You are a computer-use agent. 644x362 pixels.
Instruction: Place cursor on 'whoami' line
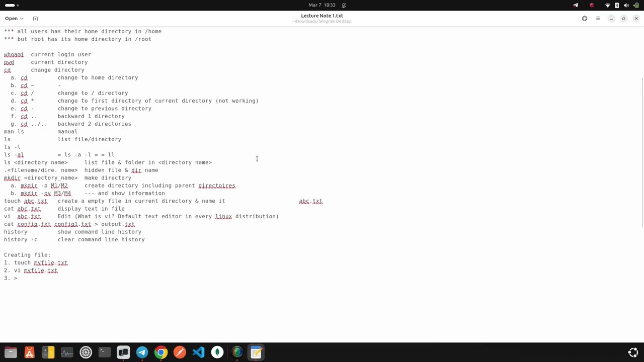47,54
